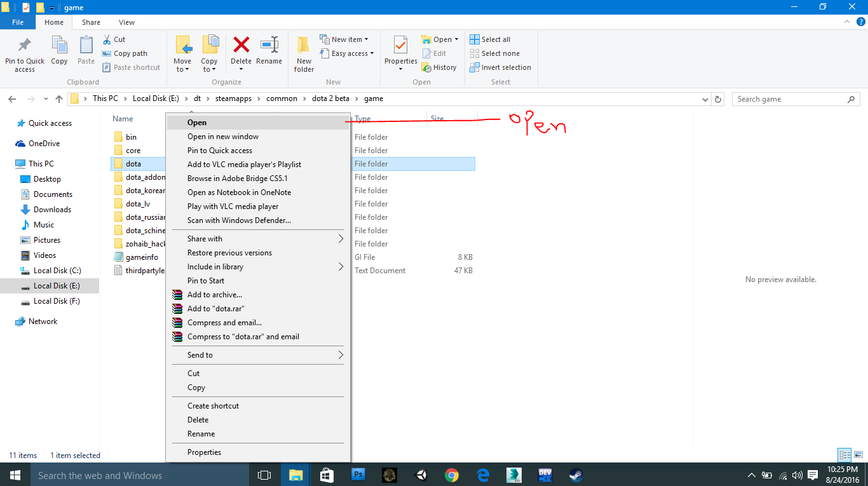
Task: Select the gameinfo file
Action: point(142,257)
